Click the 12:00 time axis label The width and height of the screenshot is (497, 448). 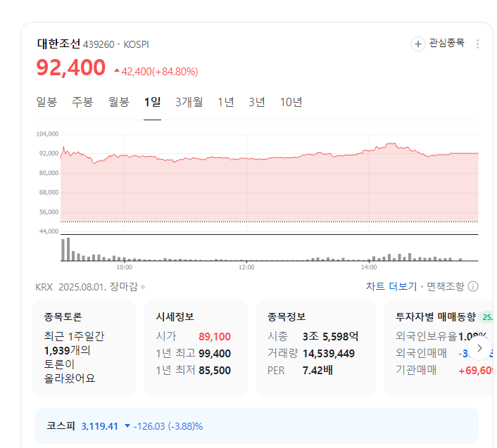click(x=246, y=267)
